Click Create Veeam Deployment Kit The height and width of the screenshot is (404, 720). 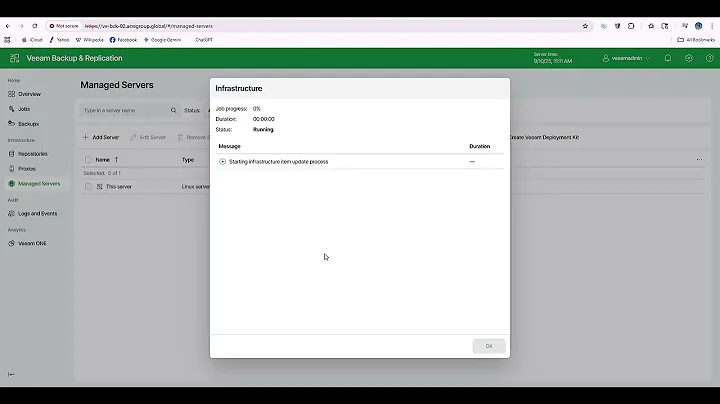pyautogui.click(x=544, y=137)
